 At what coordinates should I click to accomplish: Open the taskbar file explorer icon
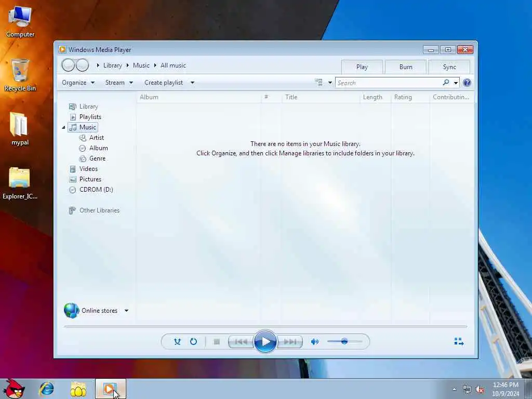tap(78, 389)
